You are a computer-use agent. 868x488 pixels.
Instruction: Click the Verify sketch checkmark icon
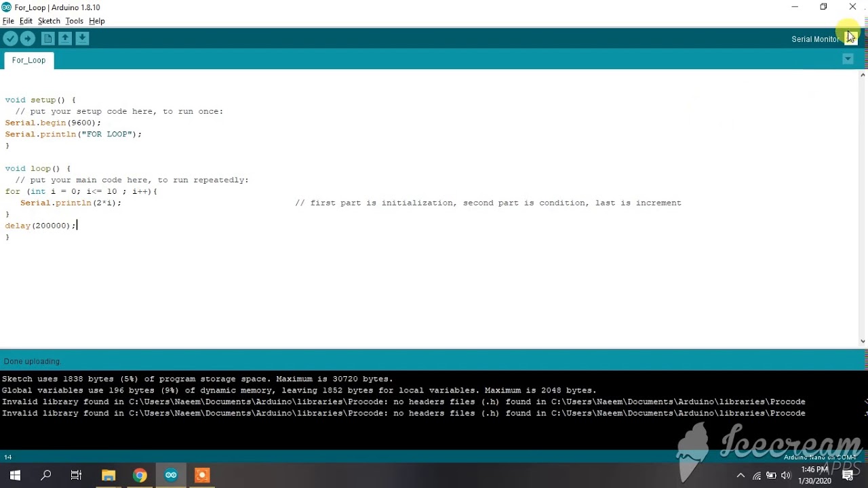click(x=10, y=39)
